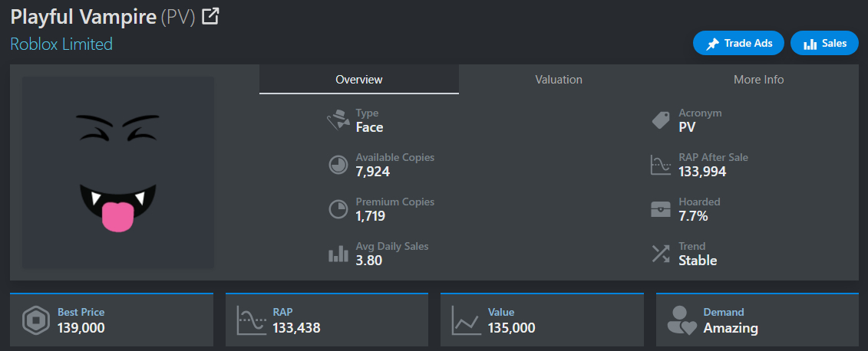
Task: Select the Face type value
Action: [369, 128]
